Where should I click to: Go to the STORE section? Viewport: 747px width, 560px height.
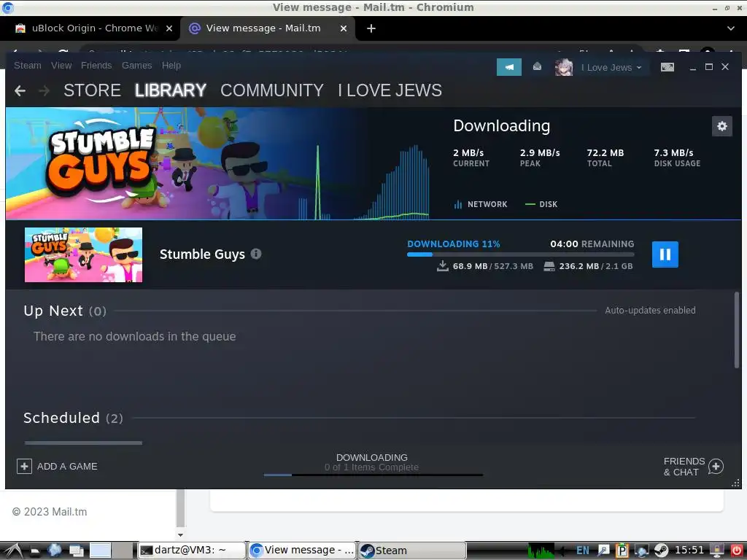tap(92, 90)
